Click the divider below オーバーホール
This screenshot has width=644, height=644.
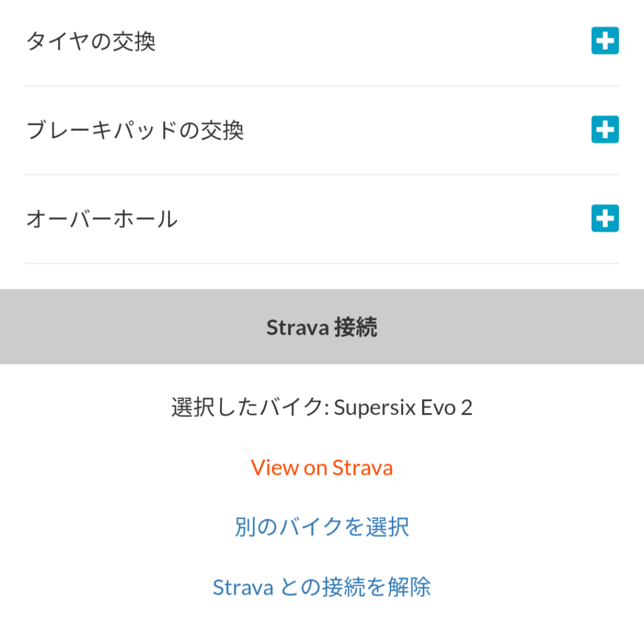(x=322, y=264)
